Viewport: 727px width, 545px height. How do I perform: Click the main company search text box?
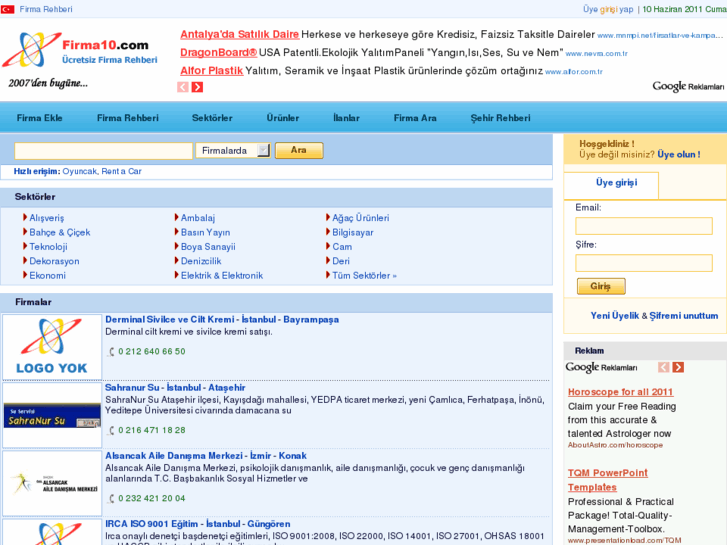(103, 151)
